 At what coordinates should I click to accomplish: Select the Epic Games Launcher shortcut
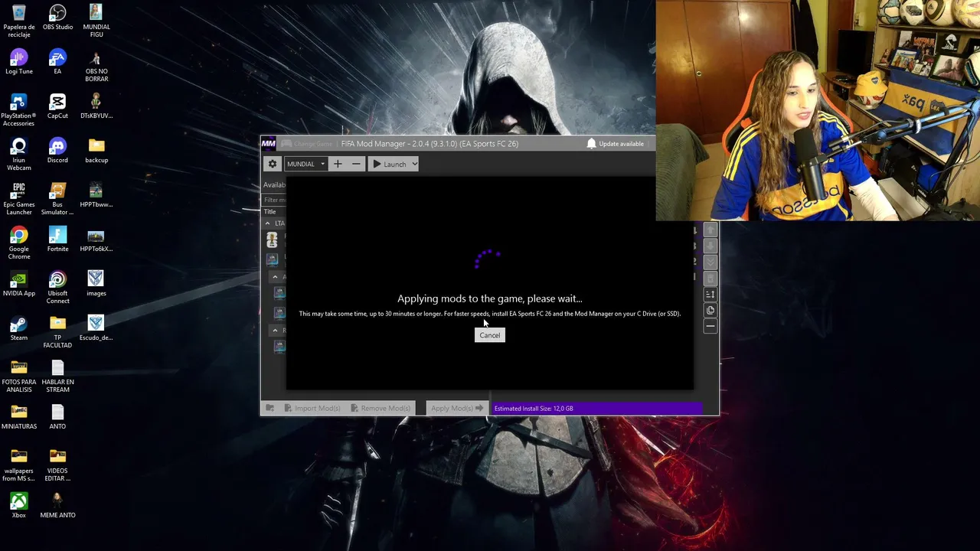[x=19, y=199]
